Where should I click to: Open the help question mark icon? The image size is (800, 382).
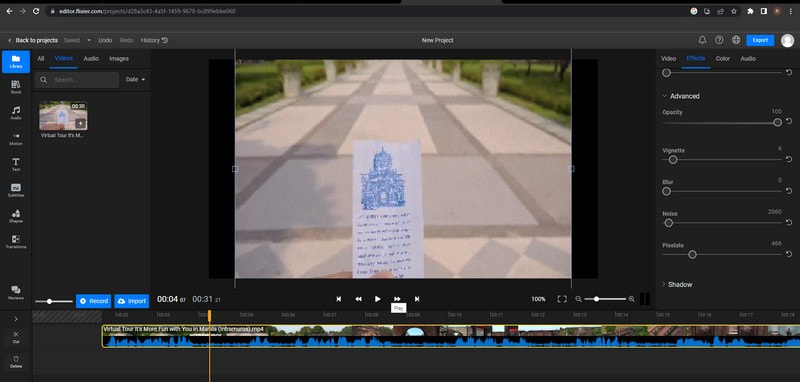pyautogui.click(x=719, y=40)
